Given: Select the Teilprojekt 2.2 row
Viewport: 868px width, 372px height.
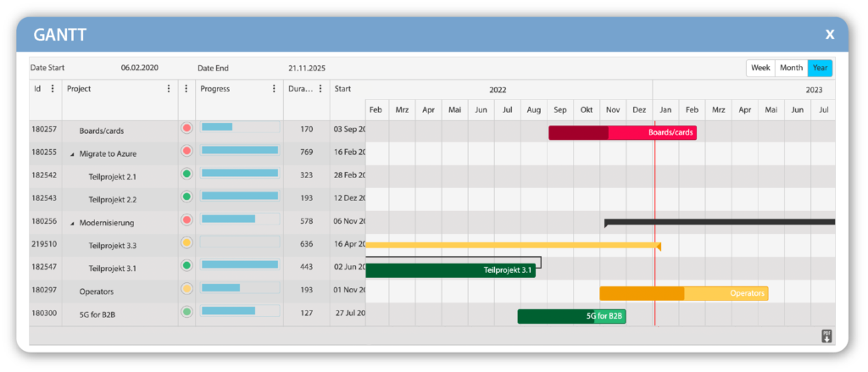Looking at the screenshot, I should (112, 199).
